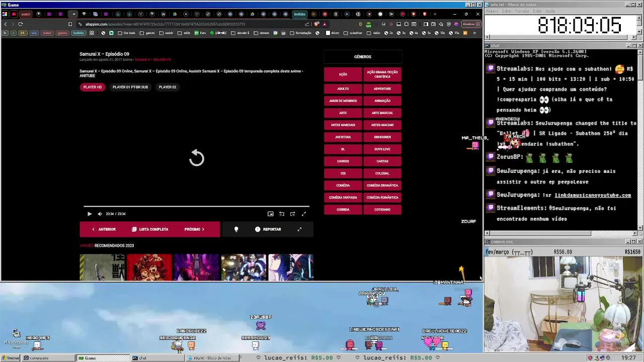Open the linkdamusicanoyoutube.com chat link
644x362 pixels.
[x=593, y=195]
